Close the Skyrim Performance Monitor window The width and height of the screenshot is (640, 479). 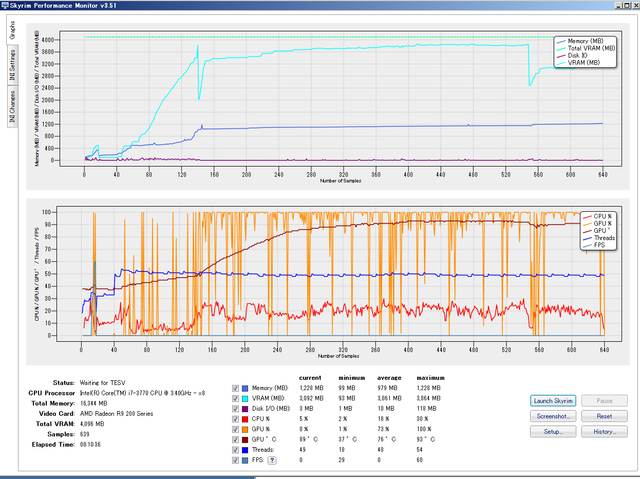pos(635,6)
